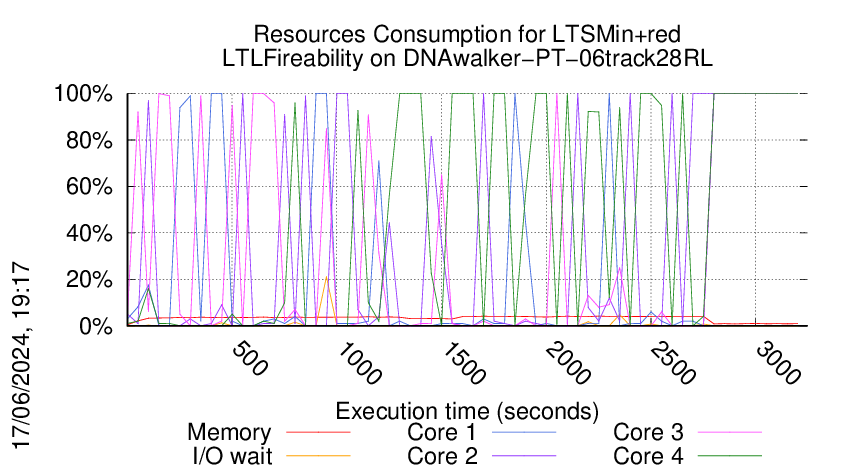Image resolution: width=850 pixels, height=475 pixels.
Task: Click the subtitle 'LTLFireability on DNAwalker-PT-06track28RL'
Action: tap(467, 58)
